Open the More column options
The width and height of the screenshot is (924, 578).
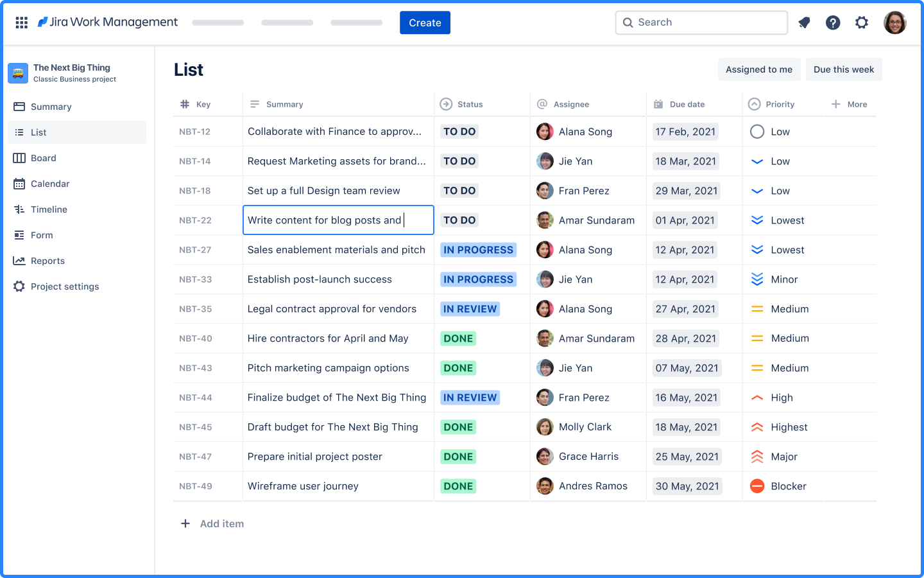pyautogui.click(x=850, y=104)
